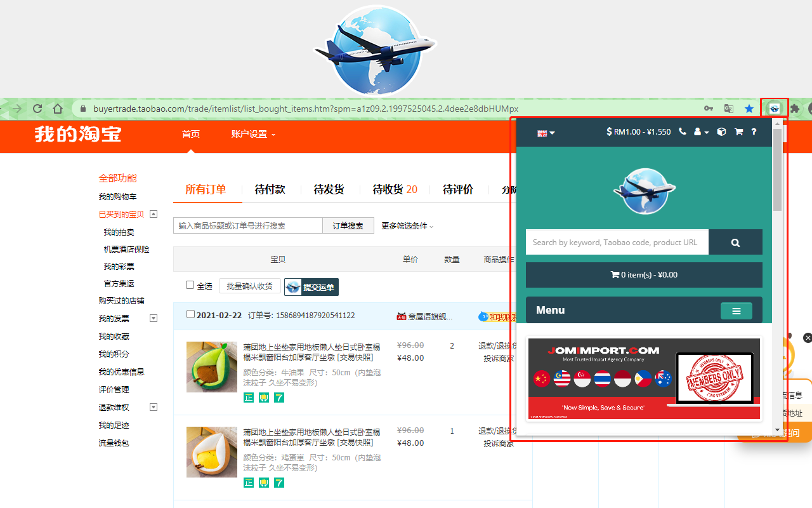Click the airplane globe logo in popup
The image size is (812, 508).
(x=644, y=191)
